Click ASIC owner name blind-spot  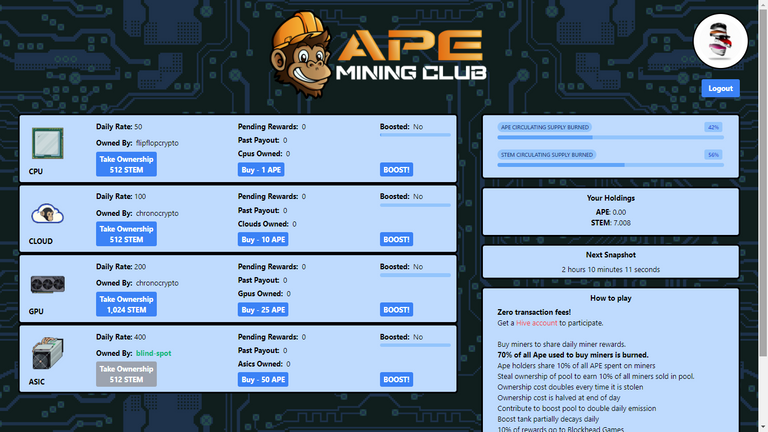[x=154, y=353]
